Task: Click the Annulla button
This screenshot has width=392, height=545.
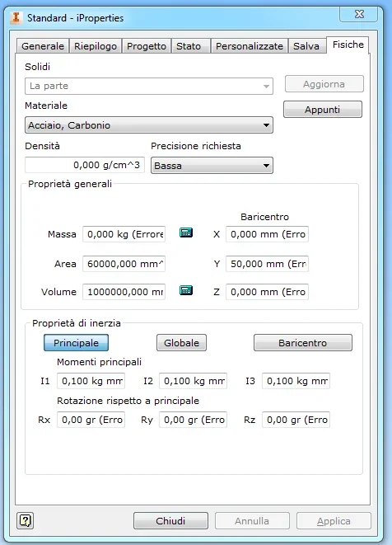Action: (x=252, y=520)
